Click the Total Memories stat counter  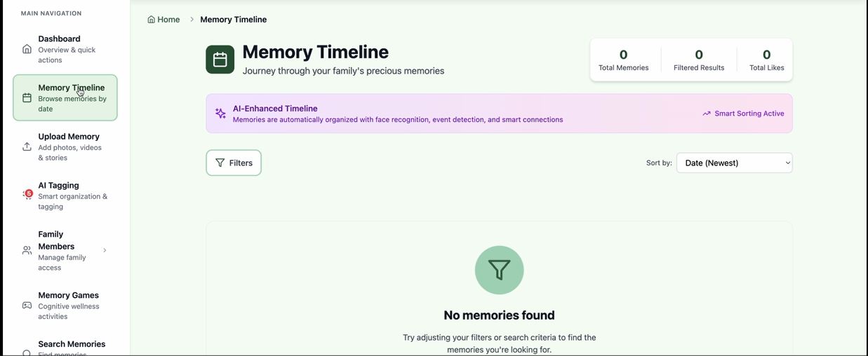tap(623, 60)
